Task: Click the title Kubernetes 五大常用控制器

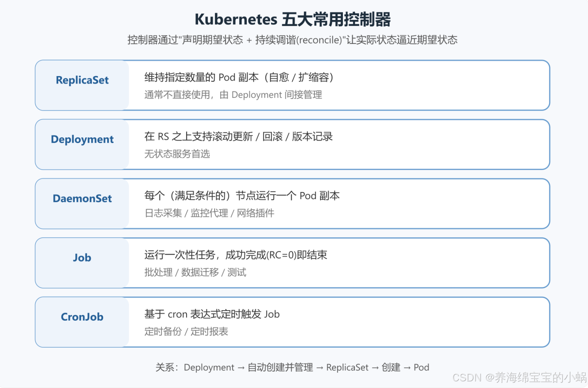Action: tap(292, 19)
